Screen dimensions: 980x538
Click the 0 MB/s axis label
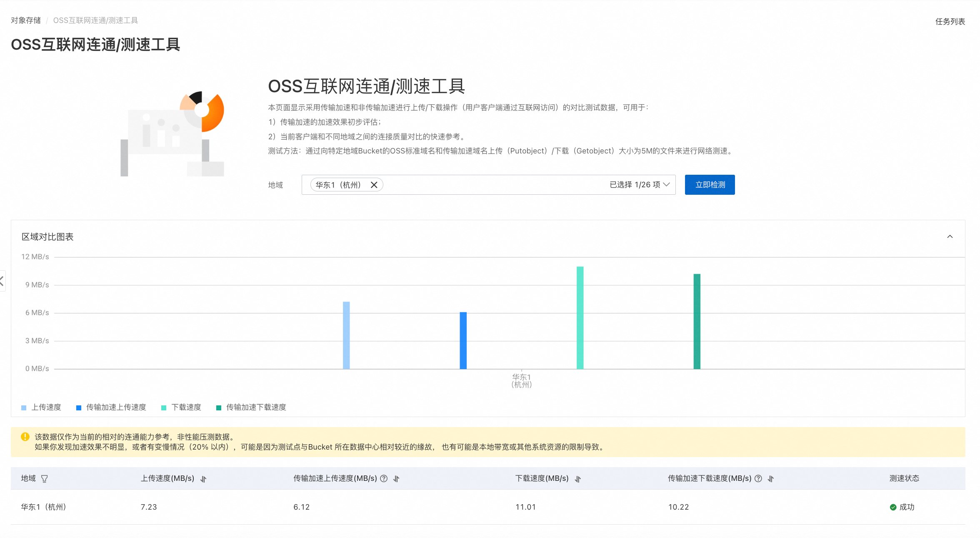(37, 369)
